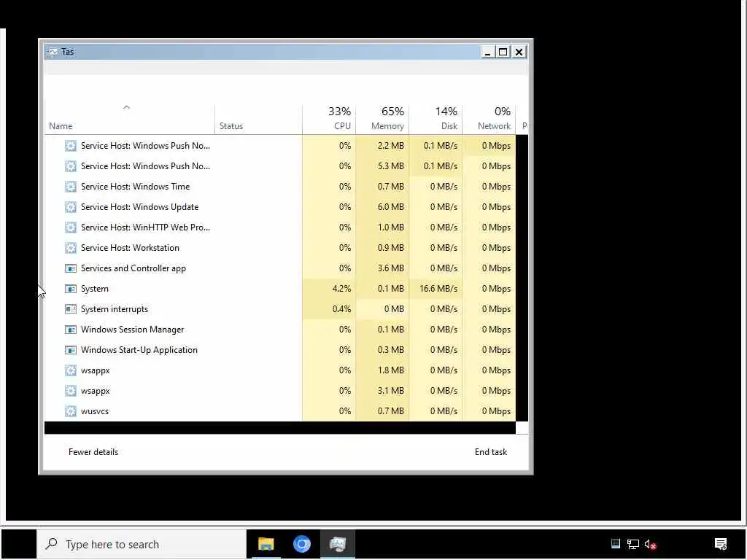Image resolution: width=747 pixels, height=560 pixels.
Task: Maximize the Task Manager window
Action: 503,52
